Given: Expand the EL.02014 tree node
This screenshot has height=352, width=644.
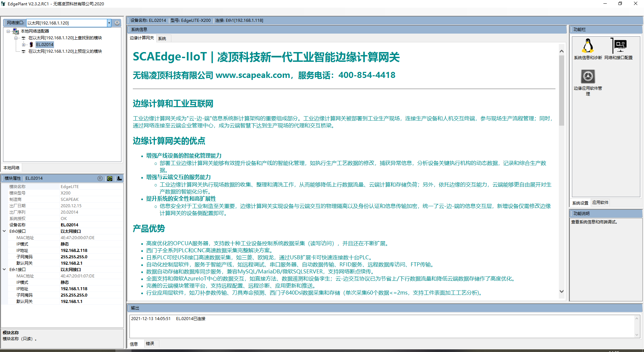Looking at the screenshot, I should (23, 45).
